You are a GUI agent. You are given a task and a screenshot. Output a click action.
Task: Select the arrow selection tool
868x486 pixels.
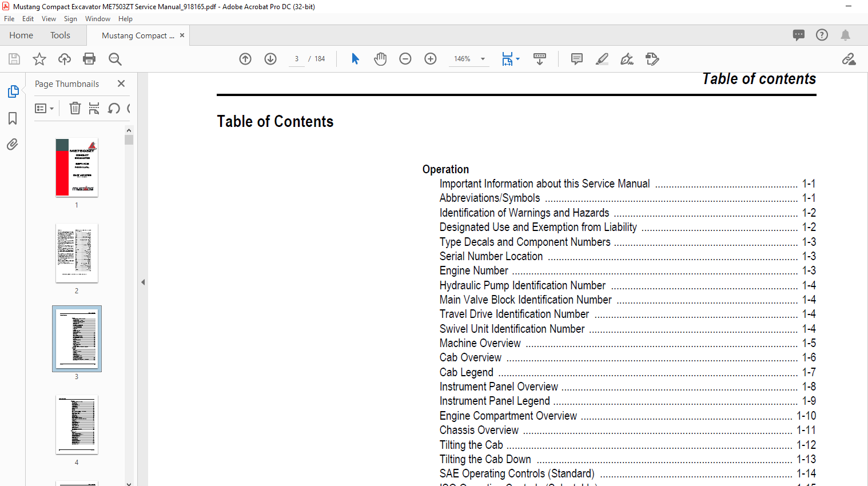click(x=355, y=59)
